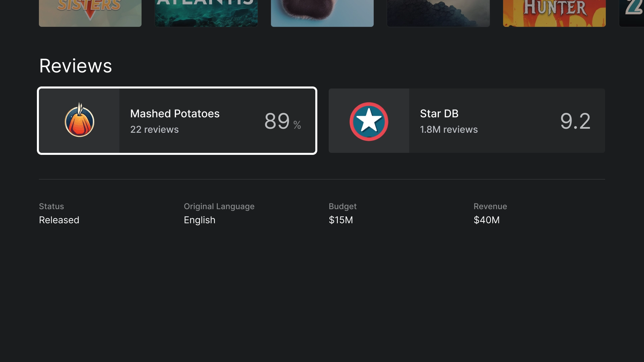Open details for the Sisters poster

[x=90, y=13]
